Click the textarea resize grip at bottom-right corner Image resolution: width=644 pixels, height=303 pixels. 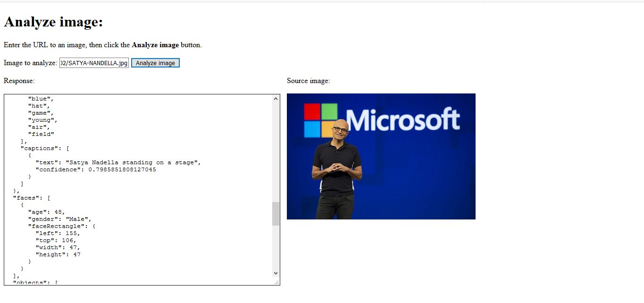click(278, 283)
